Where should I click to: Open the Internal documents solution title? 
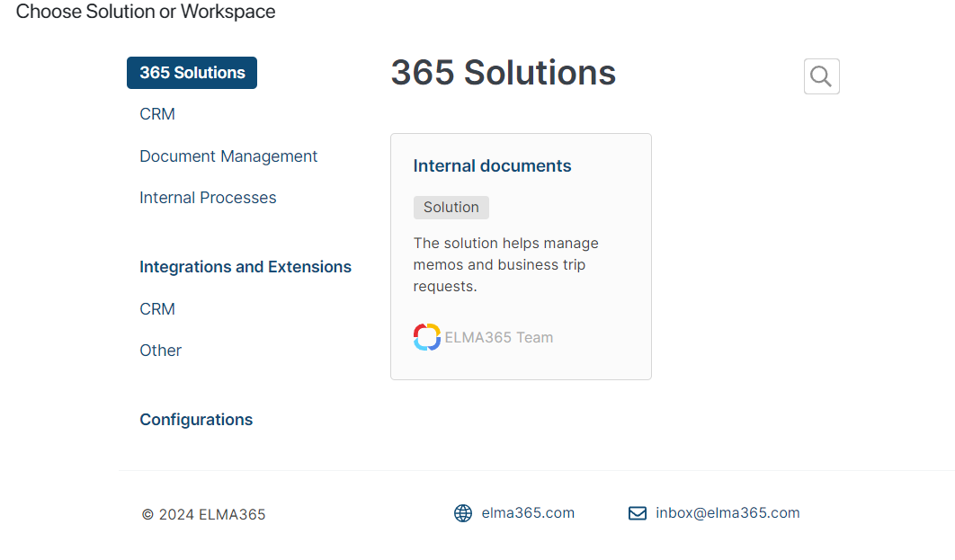[492, 165]
